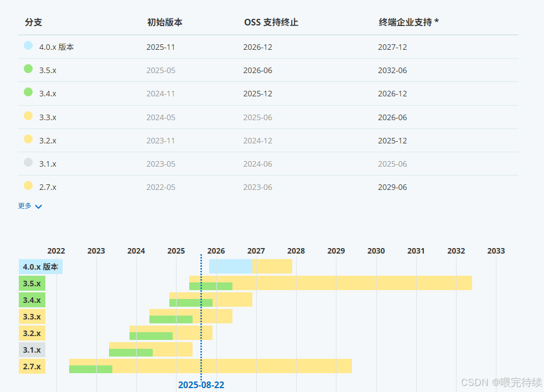Click enterprise support date 2027-12
This screenshot has height=392, width=544.
(392, 47)
